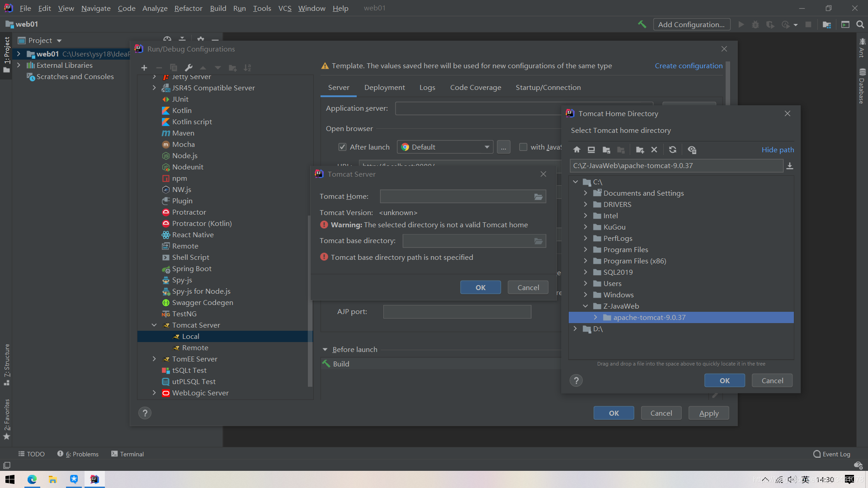Switch to the Startup/Connection tab
Screen dimensions: 868x488
(x=548, y=88)
